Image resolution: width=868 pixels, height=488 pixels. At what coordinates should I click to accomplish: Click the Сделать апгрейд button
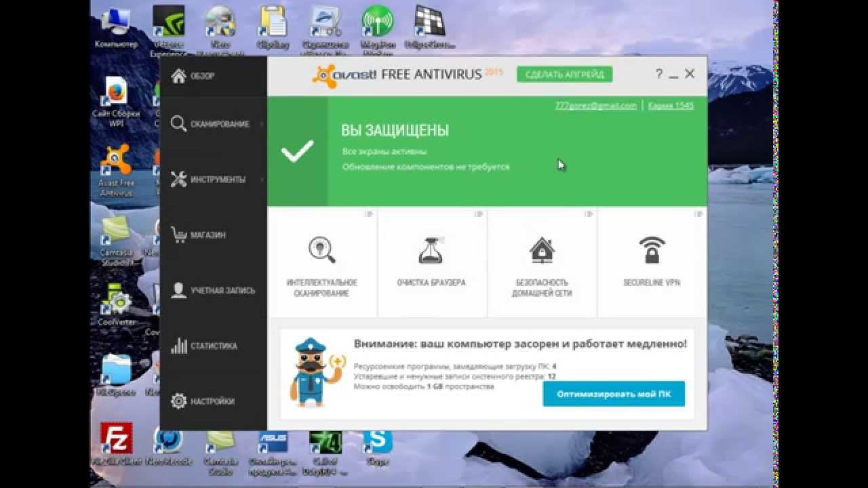click(564, 75)
